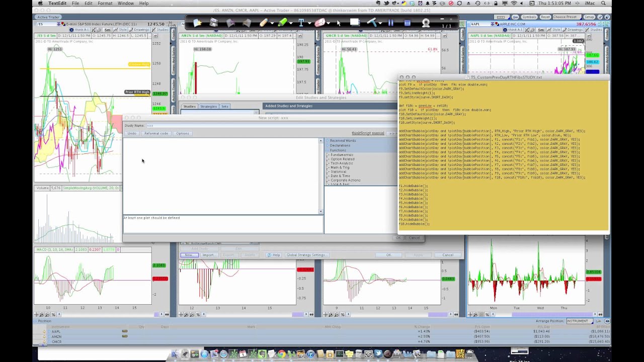Image resolution: width=644 pixels, height=362 pixels.
Task: Click the Setup button at top right
Action: (589, 17)
